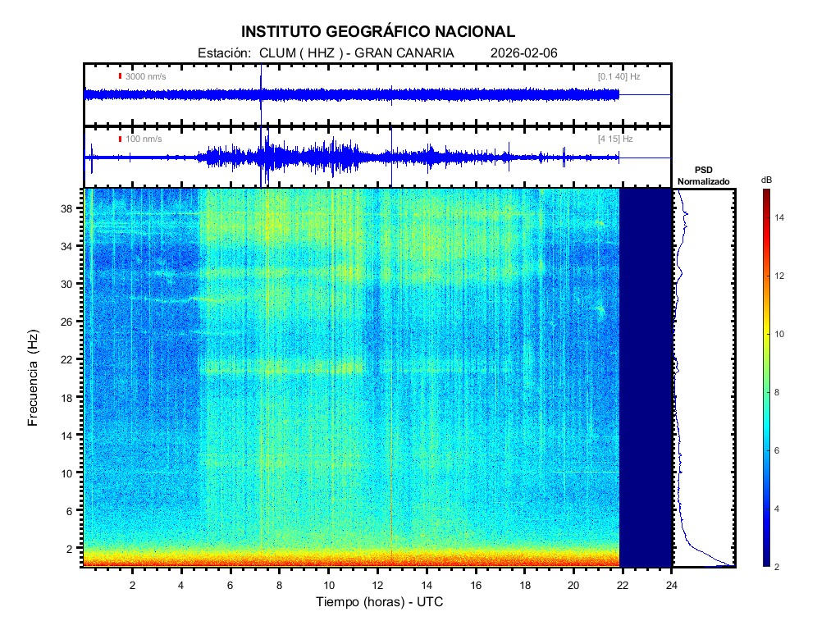Click the 24 hour tick on the time axis
Screen dimensions: 840x630
click(672, 584)
